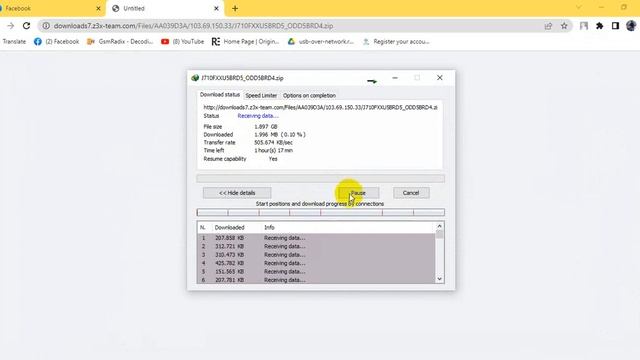Open a new browser tab
The image size is (640, 360).
[235, 8]
